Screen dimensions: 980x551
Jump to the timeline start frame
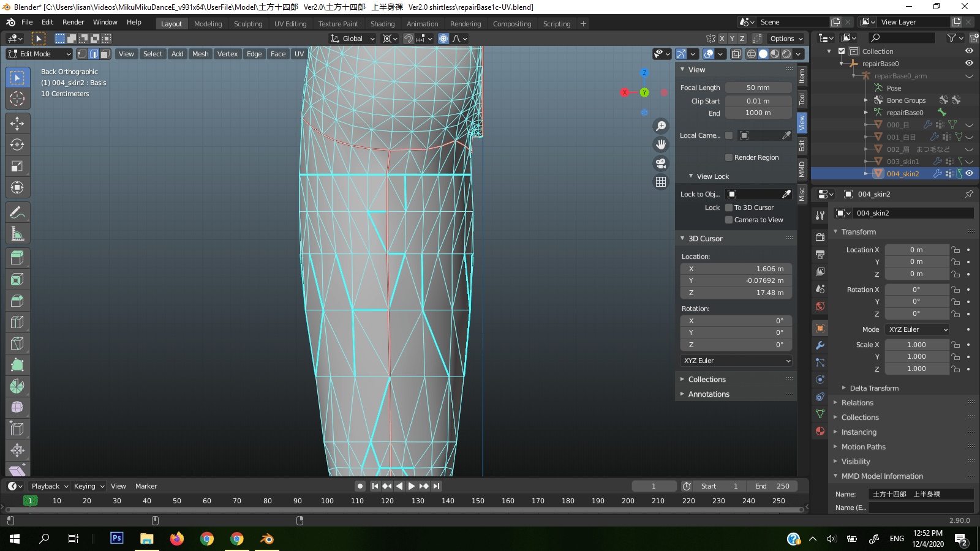point(375,486)
